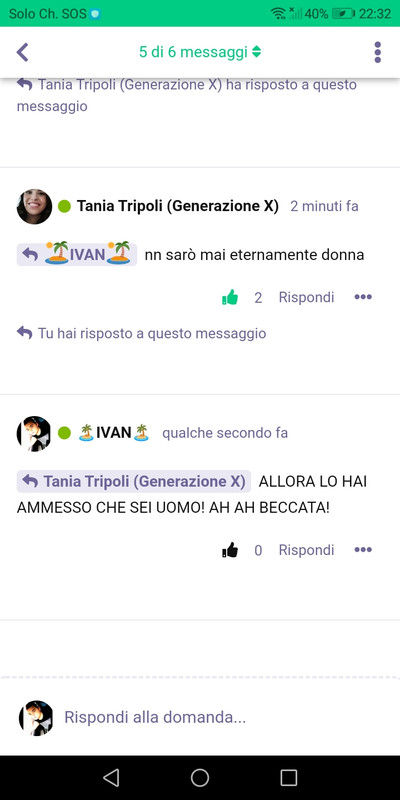Tap the Tania Tripoli reply tag in IVAN's message

134,481
